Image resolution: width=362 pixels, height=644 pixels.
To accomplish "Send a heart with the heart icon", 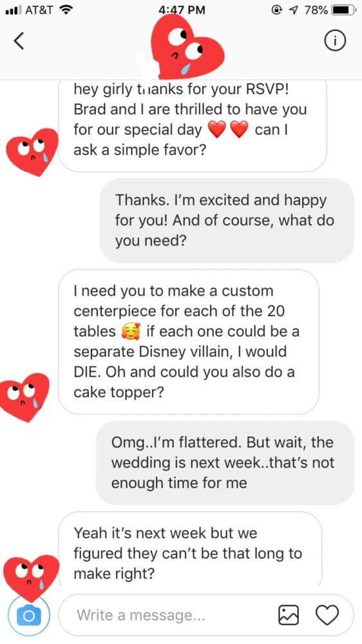I will coord(327,615).
